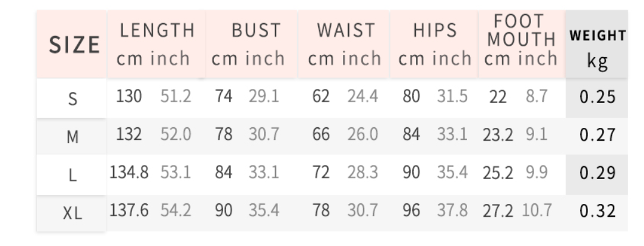Click the 137.6 length value for XL
The image size is (644, 246).
pyautogui.click(x=129, y=211)
